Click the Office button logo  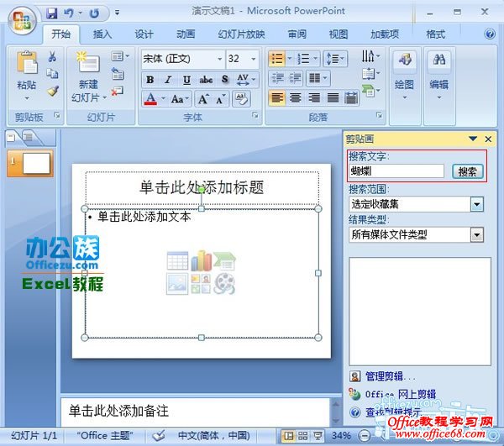(x=22, y=21)
